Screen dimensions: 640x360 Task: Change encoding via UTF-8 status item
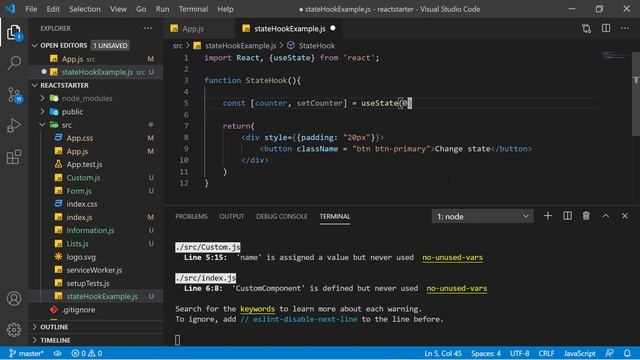pyautogui.click(x=520, y=353)
